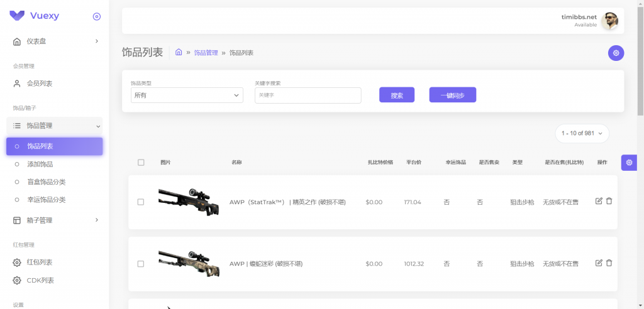Click the CDK列表 gear icon

click(17, 281)
